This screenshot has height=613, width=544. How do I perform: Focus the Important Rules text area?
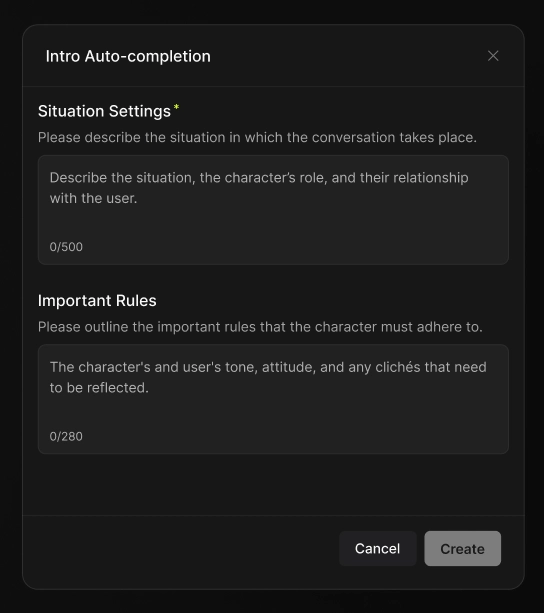click(273, 399)
